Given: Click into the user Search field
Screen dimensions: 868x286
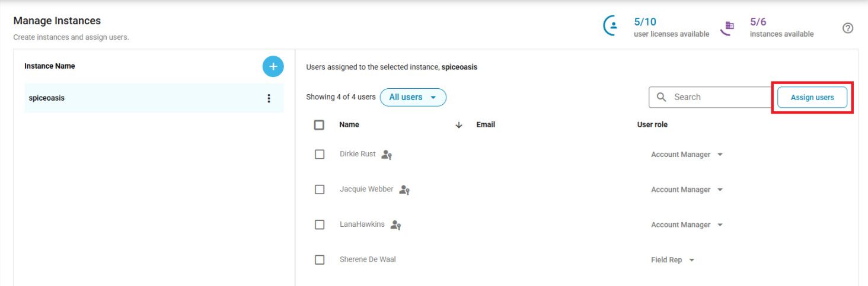Looking at the screenshot, I should (717, 97).
